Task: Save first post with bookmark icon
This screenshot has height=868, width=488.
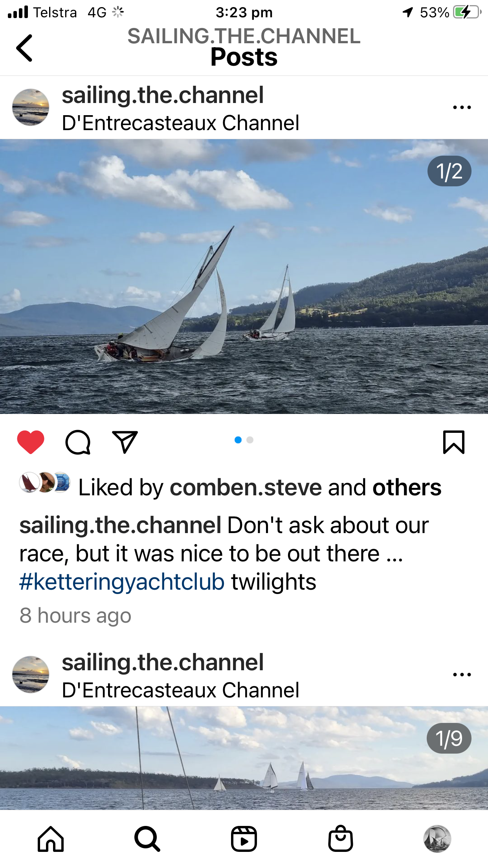Action: (x=454, y=442)
